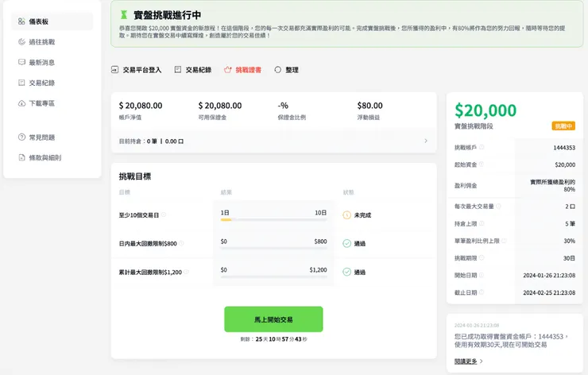The width and height of the screenshot is (588, 375).
Task: Click info icon next to 至少10個交易日
Action: click(x=164, y=215)
